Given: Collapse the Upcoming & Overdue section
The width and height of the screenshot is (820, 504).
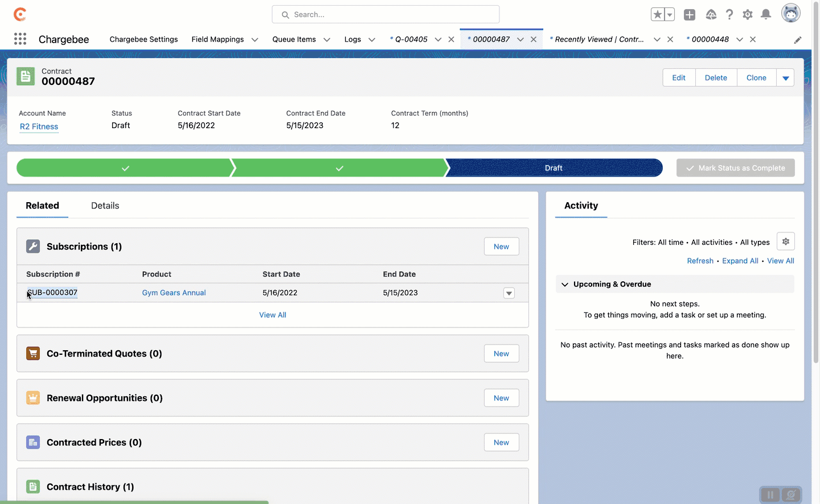Looking at the screenshot, I should (x=565, y=284).
